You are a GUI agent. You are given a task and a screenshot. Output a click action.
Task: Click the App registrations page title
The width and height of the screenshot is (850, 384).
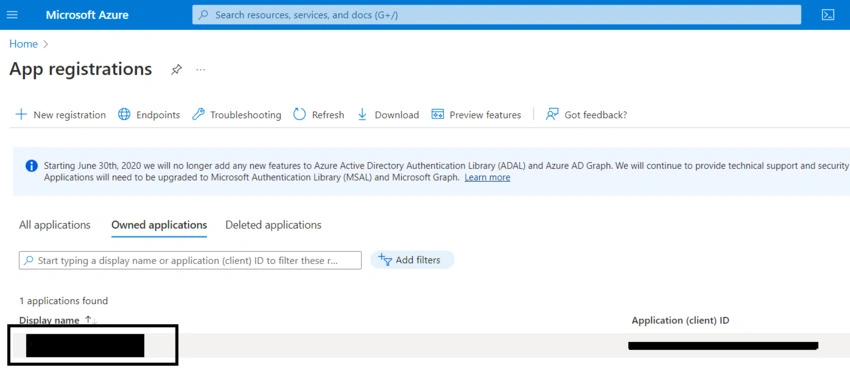pyautogui.click(x=81, y=69)
